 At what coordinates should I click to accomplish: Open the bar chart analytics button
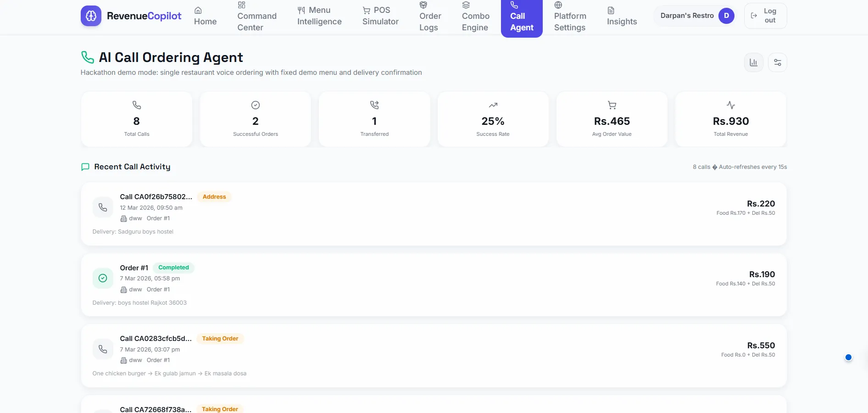(753, 62)
